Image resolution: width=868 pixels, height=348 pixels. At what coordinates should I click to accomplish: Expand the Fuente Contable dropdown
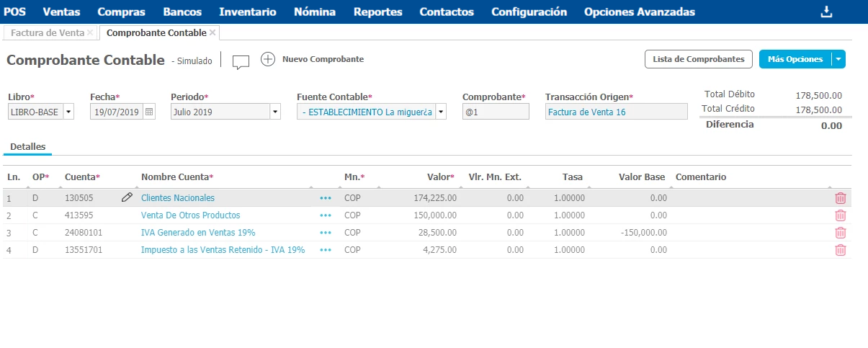[x=441, y=112]
